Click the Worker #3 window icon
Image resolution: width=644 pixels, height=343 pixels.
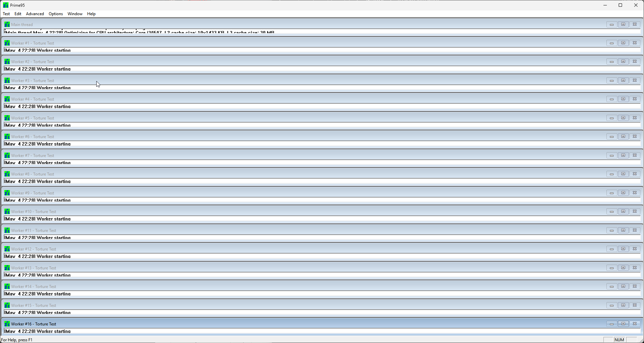(7, 80)
